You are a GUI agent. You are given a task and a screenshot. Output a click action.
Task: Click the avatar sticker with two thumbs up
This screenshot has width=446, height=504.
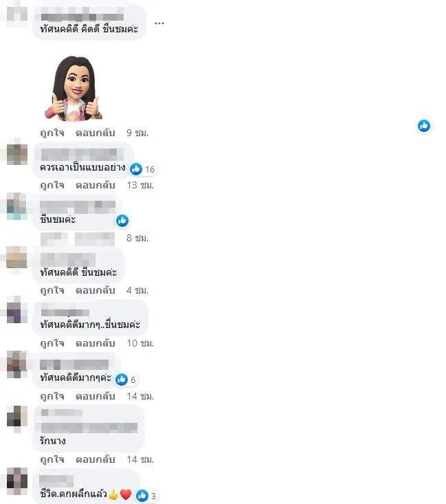pyautogui.click(x=74, y=89)
